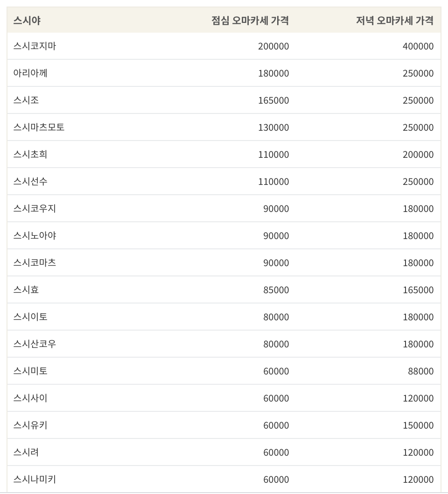Select the 스시마츠모토 row name
448x494 pixels.
pyautogui.click(x=39, y=127)
